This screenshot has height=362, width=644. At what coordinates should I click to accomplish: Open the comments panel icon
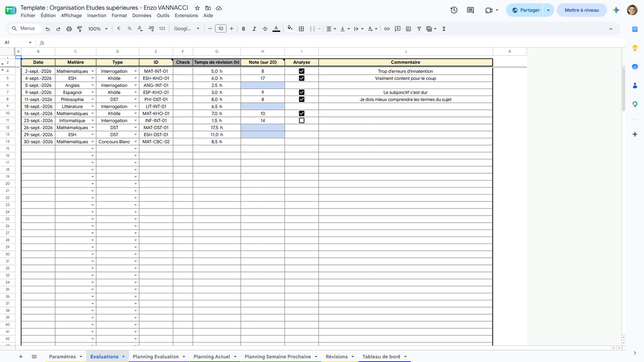click(471, 10)
